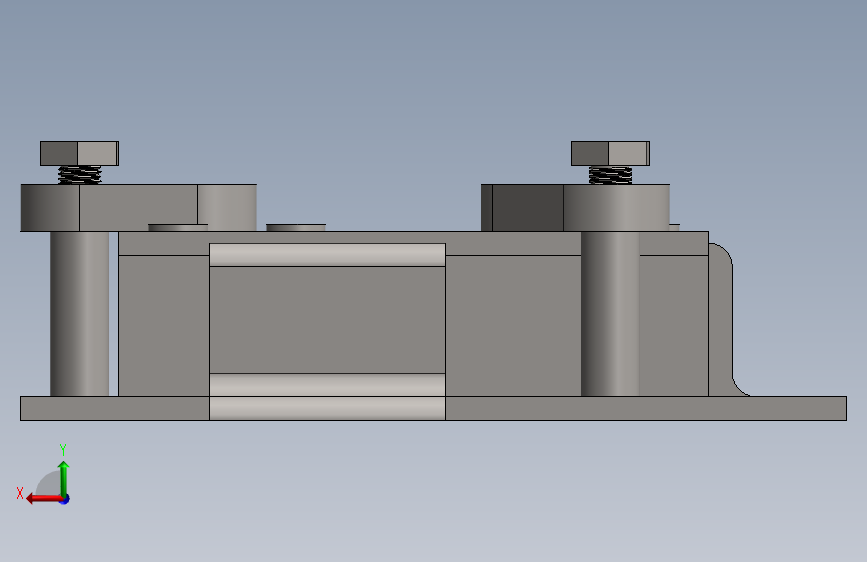This screenshot has height=562, width=867.
Task: Select the dark block of right clamp arm
Action: tap(527, 207)
